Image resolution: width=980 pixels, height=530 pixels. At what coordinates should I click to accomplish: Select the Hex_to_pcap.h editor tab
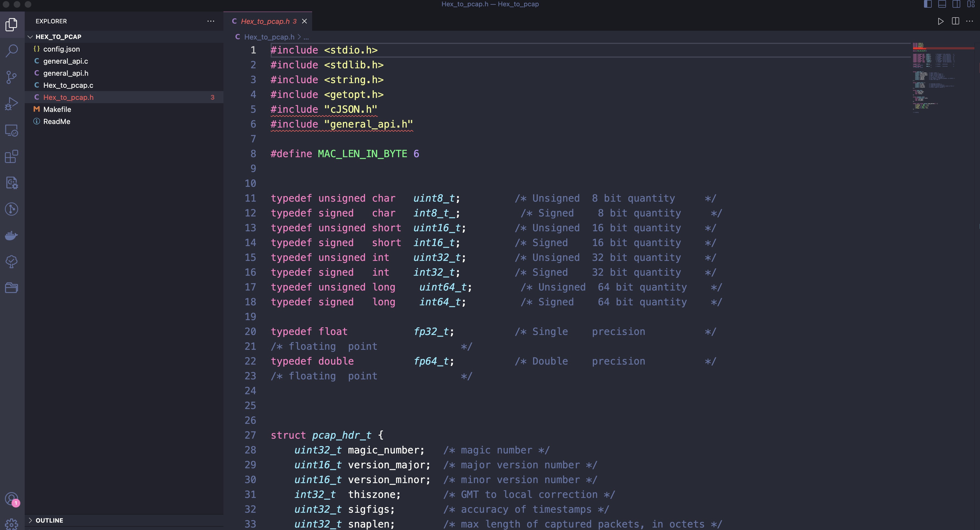[268, 21]
